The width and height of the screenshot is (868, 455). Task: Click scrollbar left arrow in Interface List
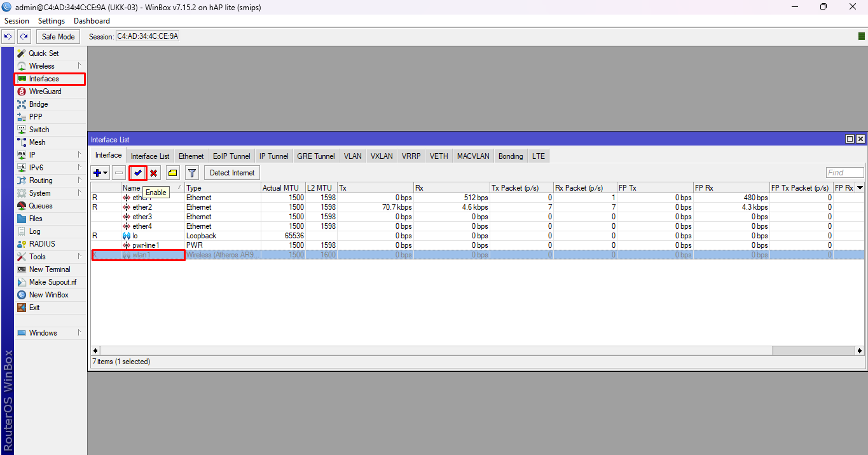tap(95, 351)
